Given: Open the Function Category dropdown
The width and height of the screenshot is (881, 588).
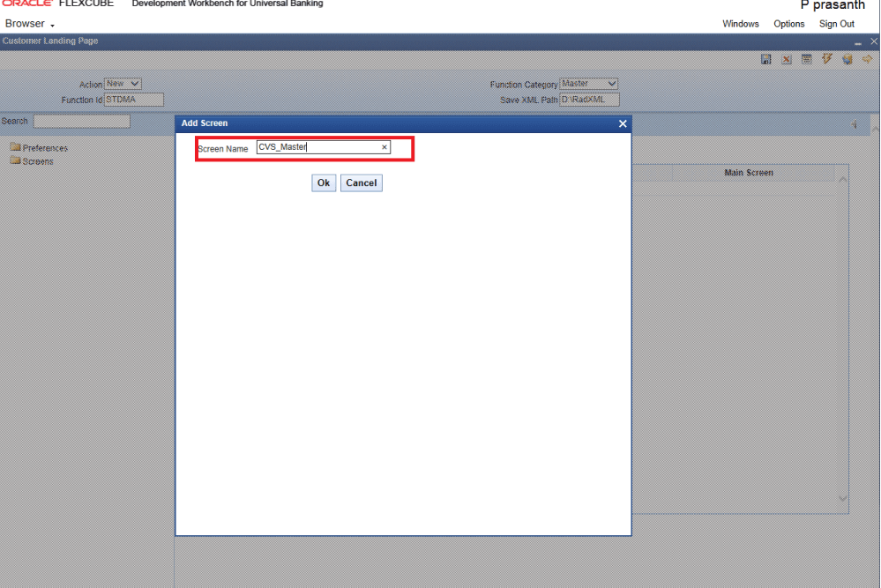Looking at the screenshot, I should (x=589, y=84).
